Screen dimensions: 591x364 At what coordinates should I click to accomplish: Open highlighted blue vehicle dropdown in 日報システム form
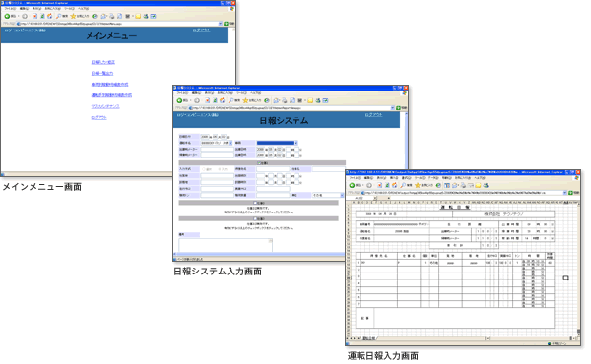(295, 143)
